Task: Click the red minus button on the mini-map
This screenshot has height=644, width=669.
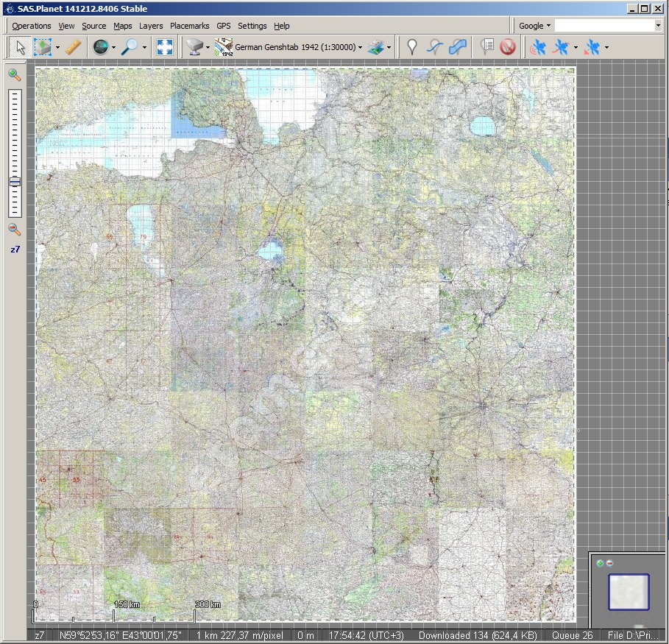Action: point(609,563)
